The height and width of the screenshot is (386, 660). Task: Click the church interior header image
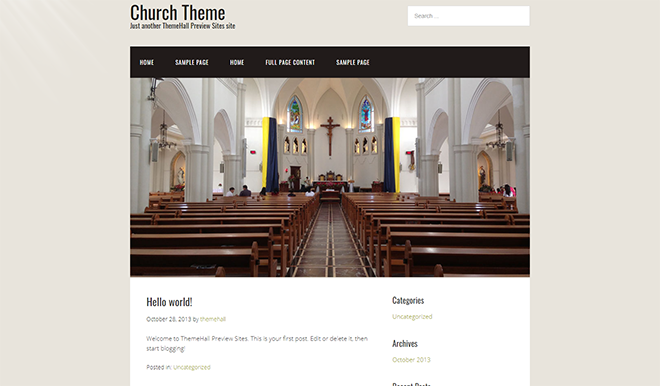(330, 177)
